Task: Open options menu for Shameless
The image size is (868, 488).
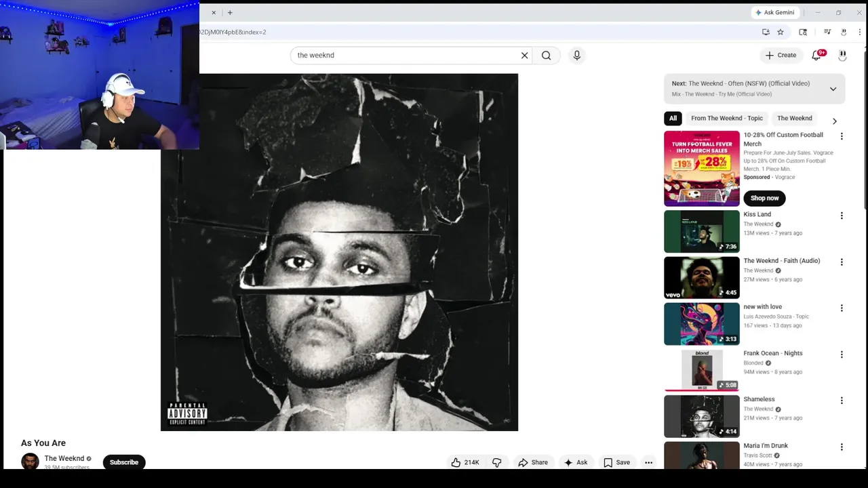Action: [x=842, y=401]
